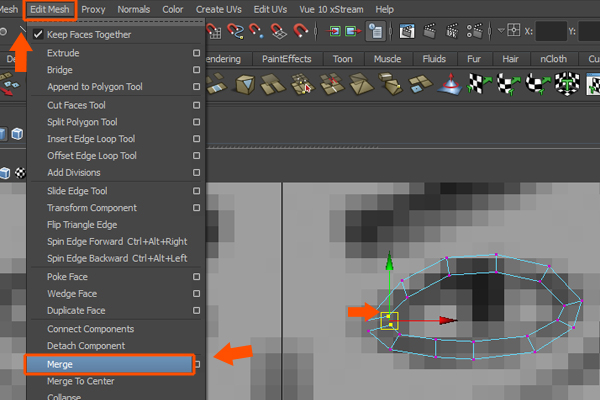600x400 pixels.
Task: Apply Spherical Mapping checker shelf icon
Action: point(538,84)
